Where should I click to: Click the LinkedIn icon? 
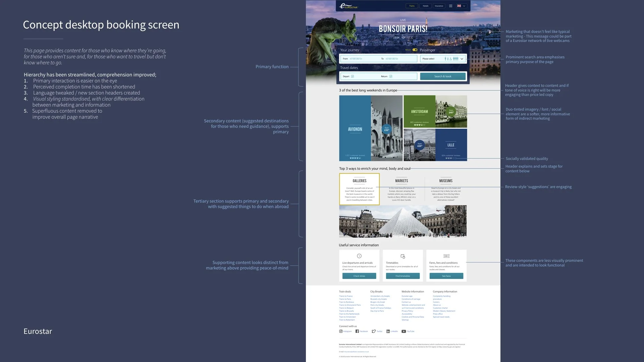coord(388,331)
